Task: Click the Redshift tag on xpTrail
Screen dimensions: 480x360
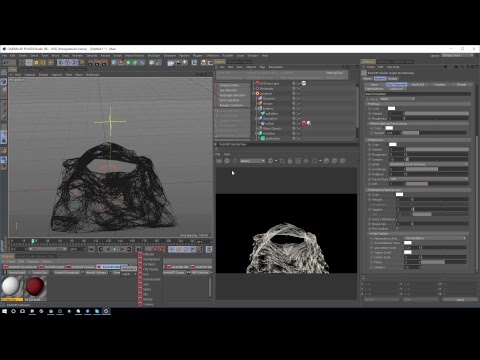Action: click(304, 123)
